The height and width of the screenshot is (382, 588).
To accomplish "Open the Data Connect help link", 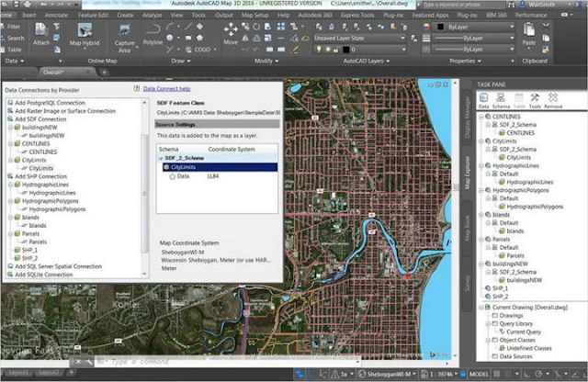I will 168,89.
